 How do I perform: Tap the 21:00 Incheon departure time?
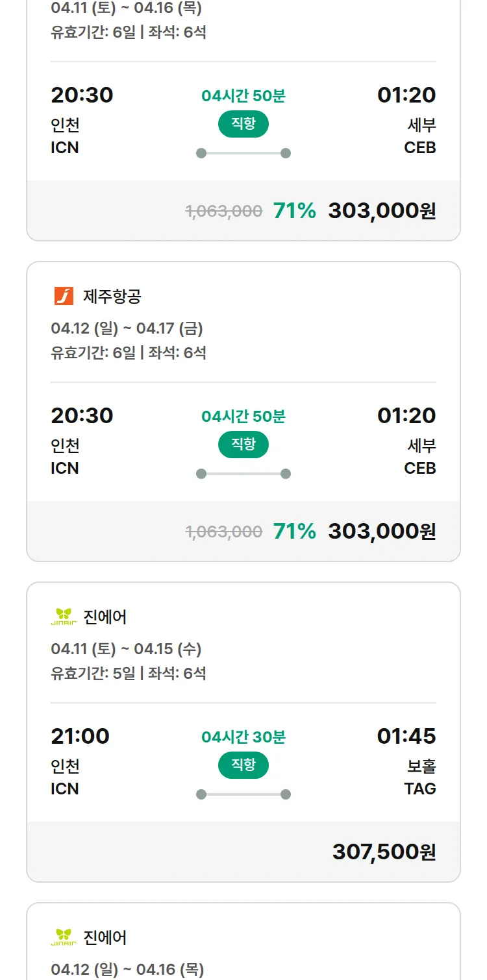pyautogui.click(x=81, y=736)
